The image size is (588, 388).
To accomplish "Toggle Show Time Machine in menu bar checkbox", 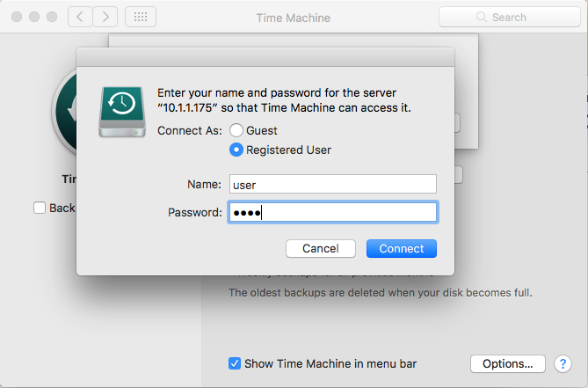I will (x=235, y=363).
